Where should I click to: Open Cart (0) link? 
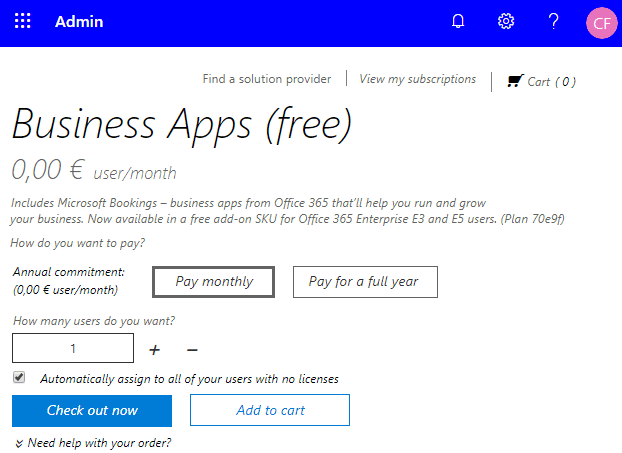pos(551,82)
